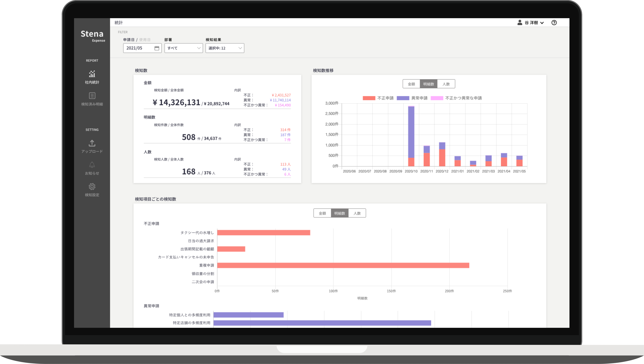Click the アップロード upload icon
This screenshot has width=644, height=364.
click(x=92, y=143)
